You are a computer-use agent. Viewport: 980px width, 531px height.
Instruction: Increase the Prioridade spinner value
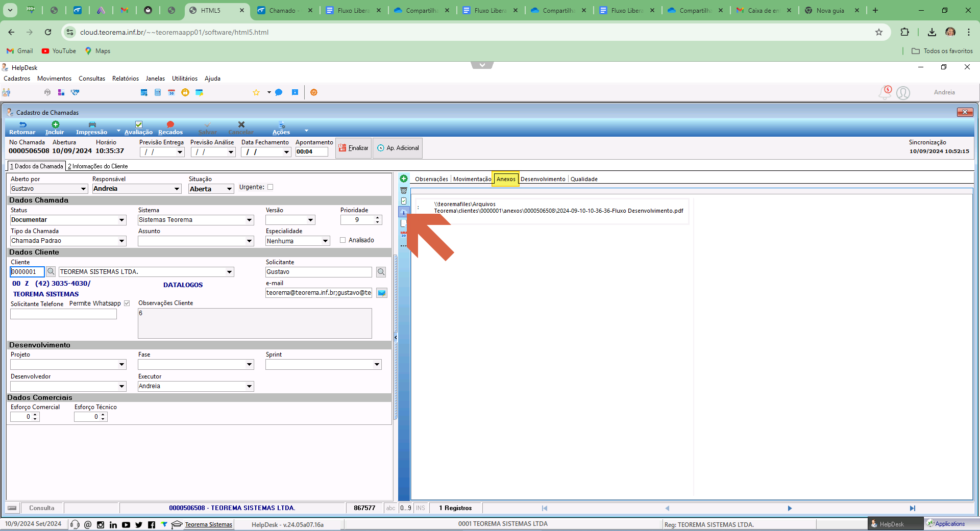tap(378, 218)
